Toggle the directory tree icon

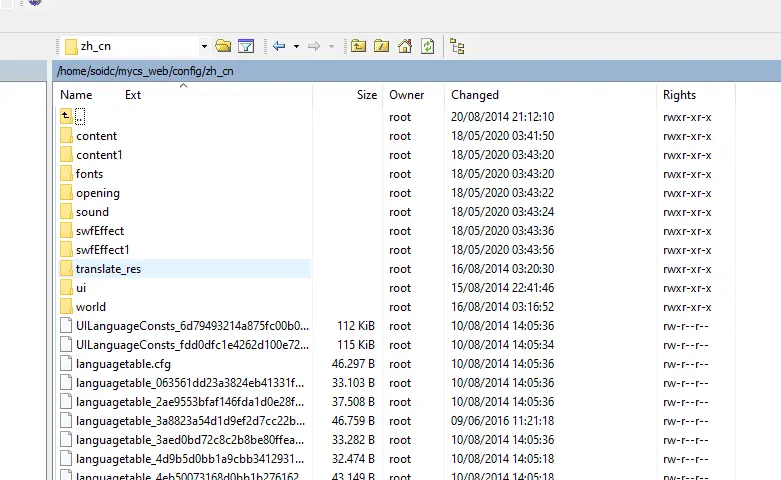(x=457, y=46)
